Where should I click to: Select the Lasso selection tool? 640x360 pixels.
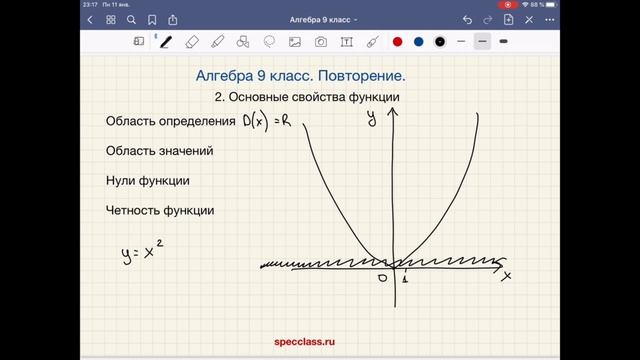pos(269,42)
